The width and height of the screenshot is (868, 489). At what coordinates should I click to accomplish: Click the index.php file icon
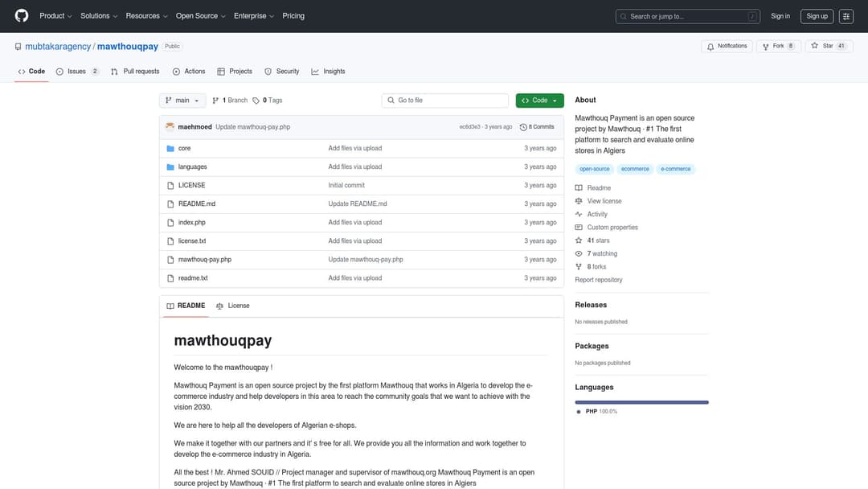pos(170,223)
